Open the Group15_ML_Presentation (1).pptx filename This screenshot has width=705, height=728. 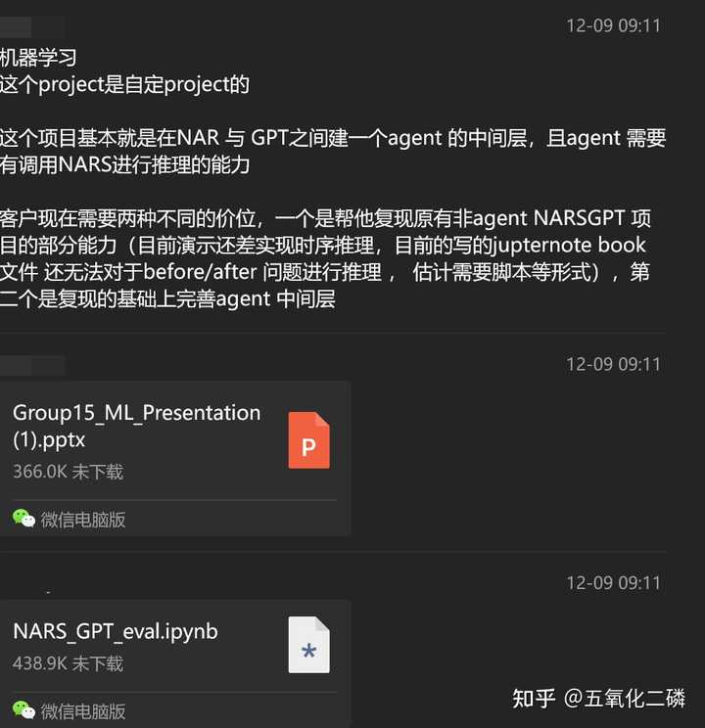[137, 426]
